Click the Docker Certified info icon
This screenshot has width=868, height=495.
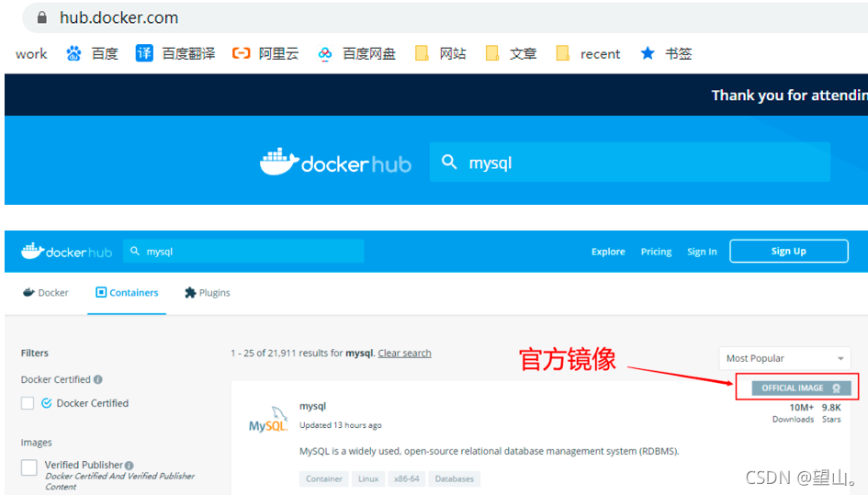[x=98, y=379]
